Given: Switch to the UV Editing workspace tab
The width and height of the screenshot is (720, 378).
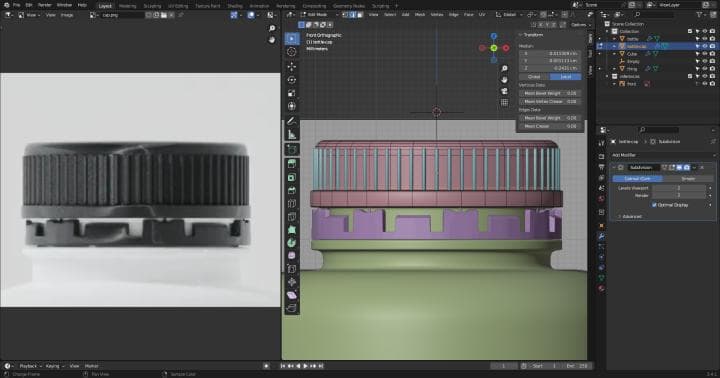Looking at the screenshot, I should (x=178, y=6).
